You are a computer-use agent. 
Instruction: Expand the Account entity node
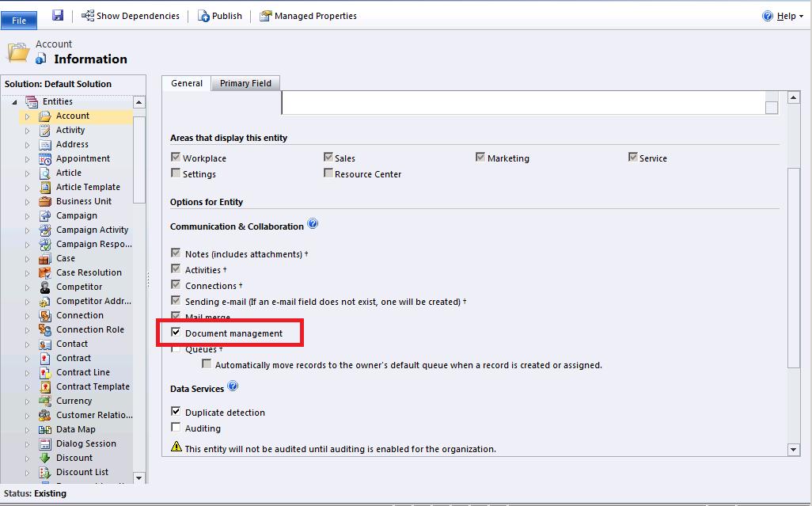(26, 116)
